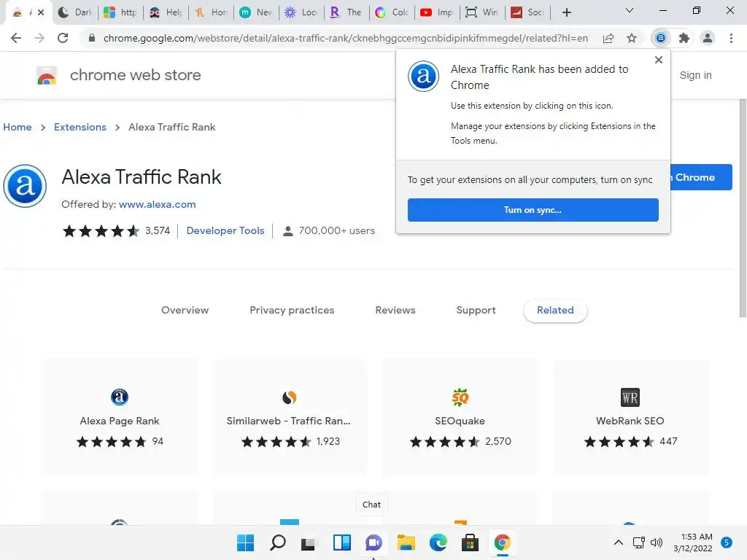Image resolution: width=747 pixels, height=560 pixels.
Task: Switch to the 'Dark' browser tab
Action: (x=75, y=12)
